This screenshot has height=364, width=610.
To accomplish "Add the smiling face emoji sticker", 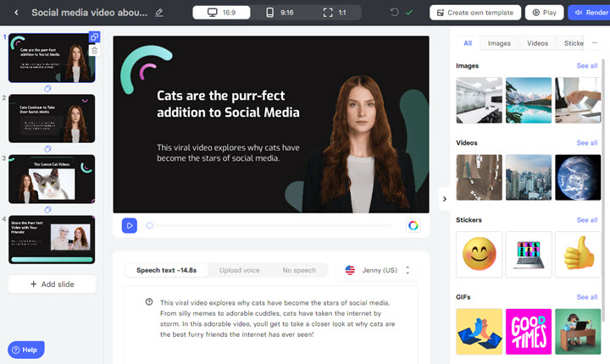I will point(479,254).
